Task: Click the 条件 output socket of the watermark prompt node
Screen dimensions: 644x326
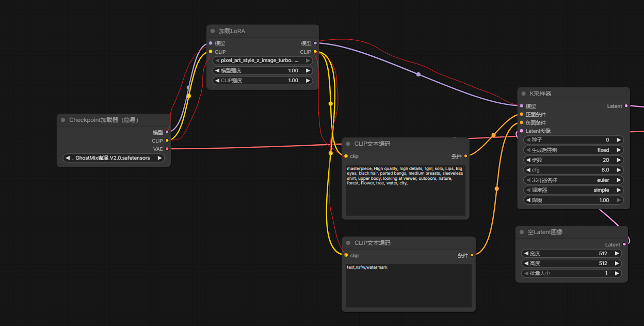Action: click(x=472, y=255)
